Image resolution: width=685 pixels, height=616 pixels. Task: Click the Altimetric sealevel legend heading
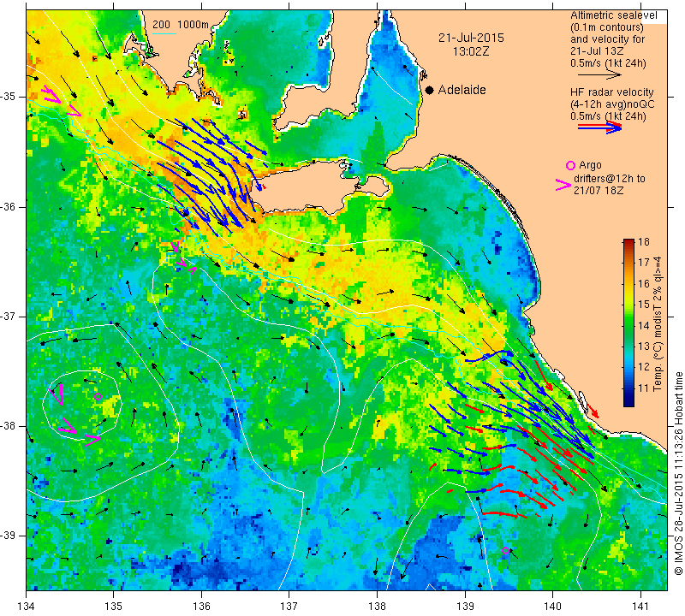click(614, 15)
